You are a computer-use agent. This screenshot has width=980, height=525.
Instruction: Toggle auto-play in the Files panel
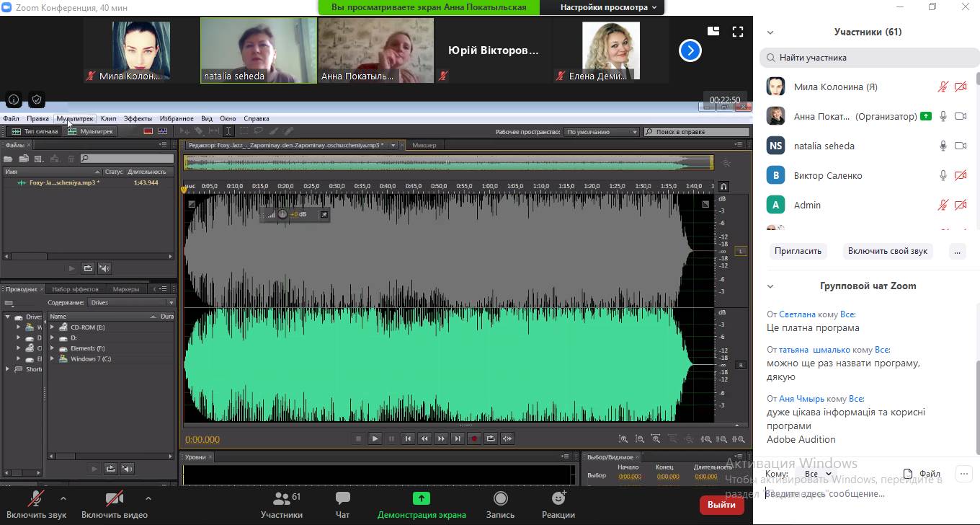tap(104, 268)
